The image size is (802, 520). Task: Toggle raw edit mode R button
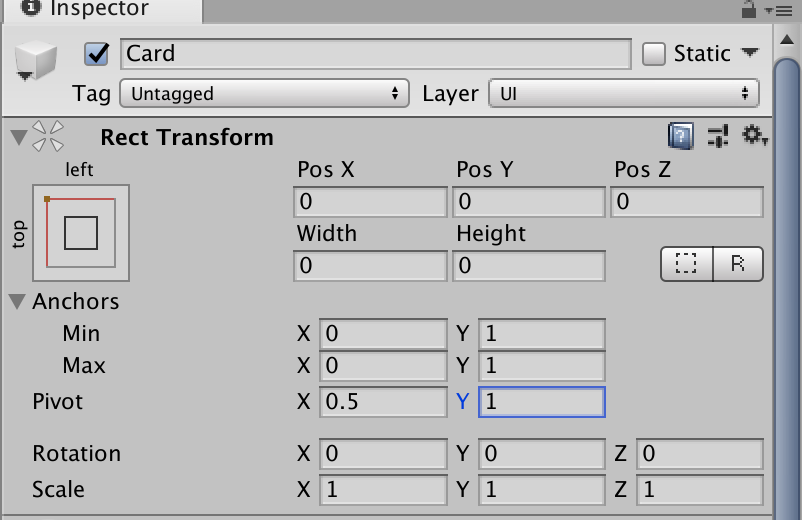[x=738, y=264]
